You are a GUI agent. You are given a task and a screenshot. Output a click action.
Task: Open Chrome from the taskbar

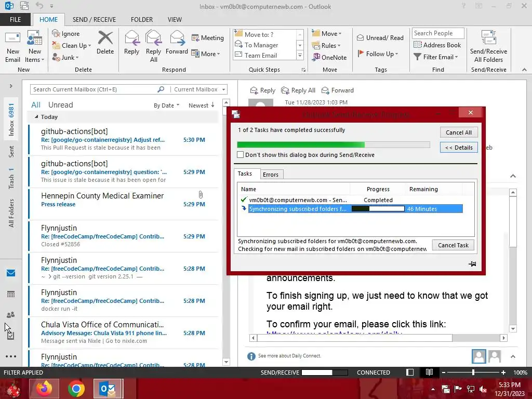click(x=76, y=389)
